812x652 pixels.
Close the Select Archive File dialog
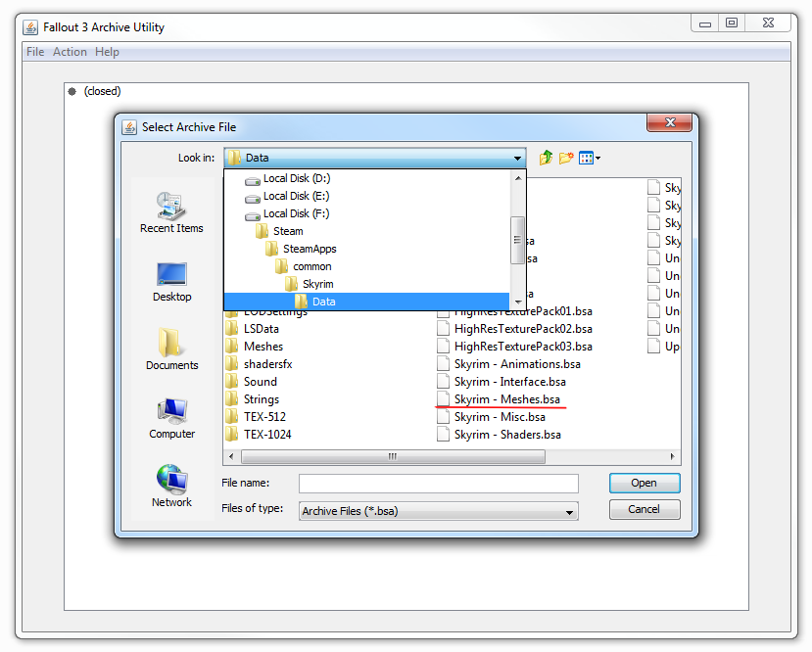(669, 122)
